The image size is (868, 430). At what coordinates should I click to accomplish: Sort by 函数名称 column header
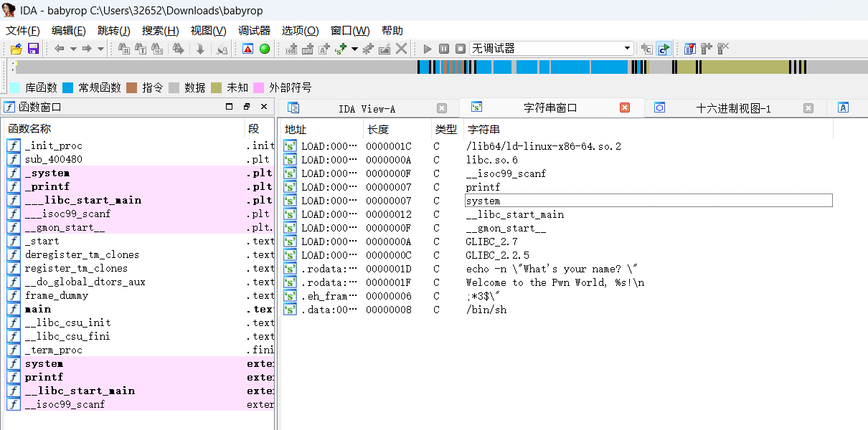[x=123, y=129]
